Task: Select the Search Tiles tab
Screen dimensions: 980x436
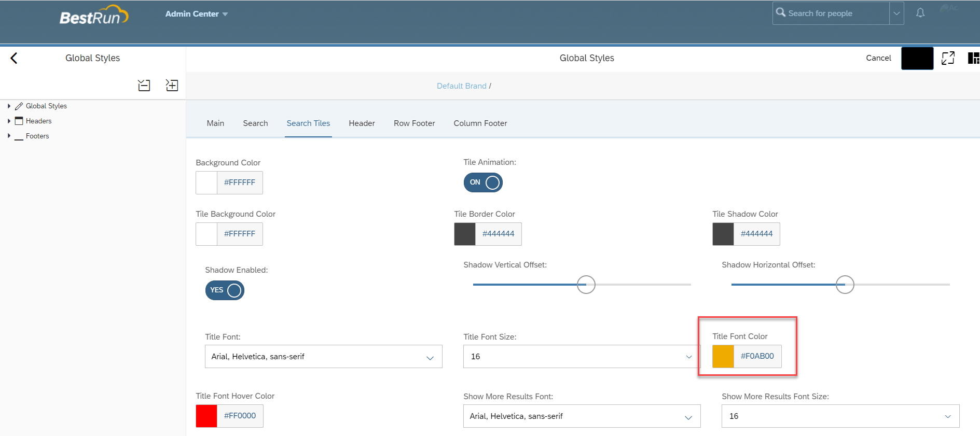Action: (308, 123)
